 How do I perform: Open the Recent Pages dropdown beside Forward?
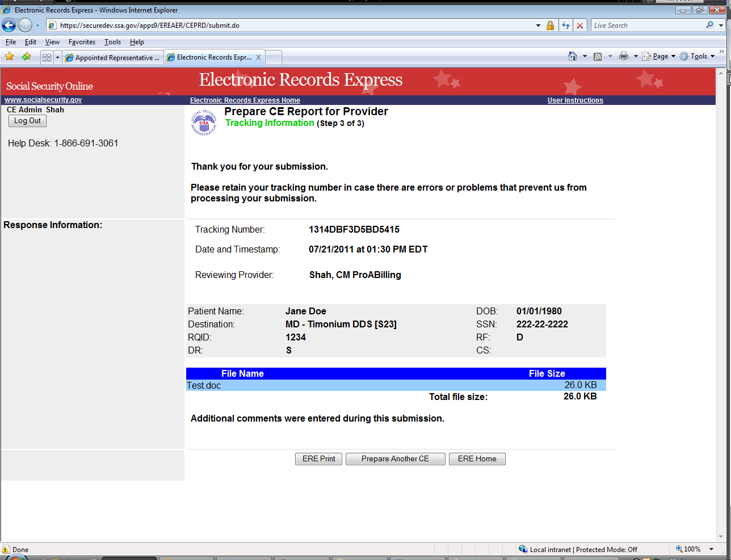click(x=38, y=26)
